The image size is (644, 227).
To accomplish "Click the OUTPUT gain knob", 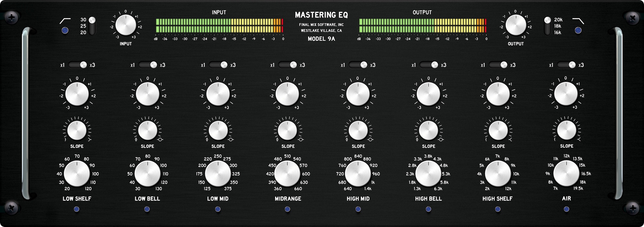I will click(516, 25).
